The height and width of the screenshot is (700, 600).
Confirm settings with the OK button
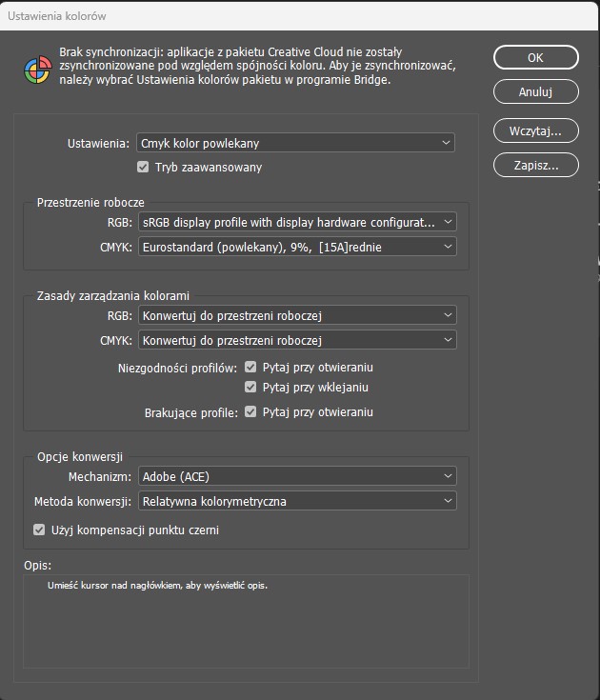point(535,57)
